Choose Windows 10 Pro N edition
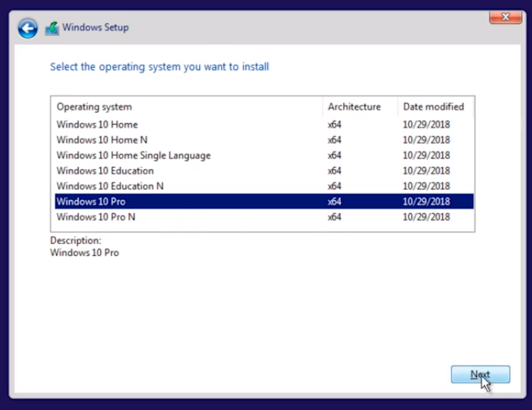Image resolution: width=532 pixels, height=410 pixels. tap(96, 217)
